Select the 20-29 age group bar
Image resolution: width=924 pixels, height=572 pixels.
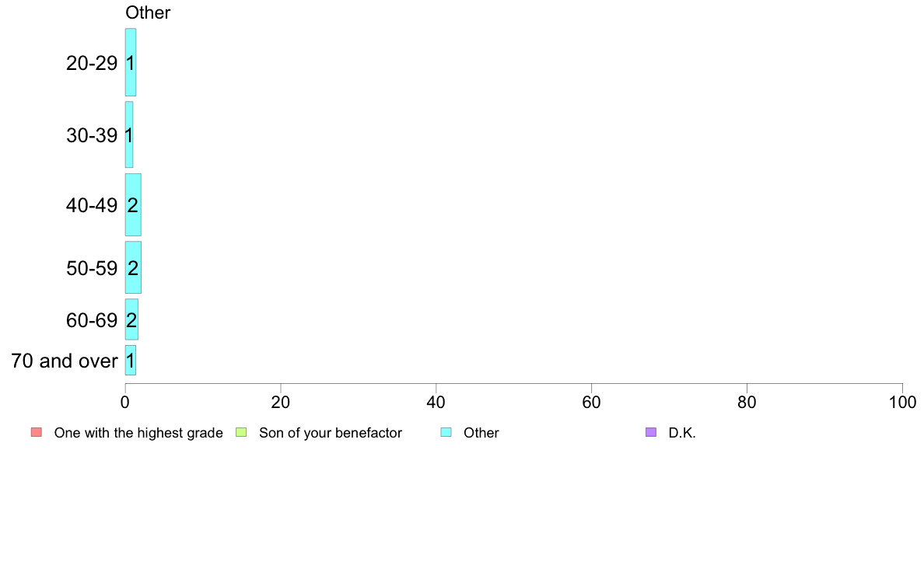tap(131, 62)
